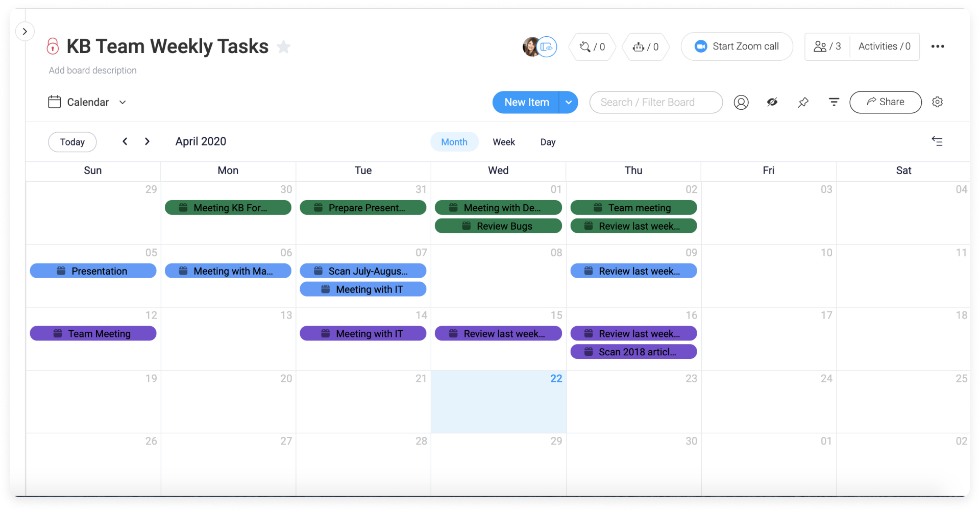This screenshot has width=980, height=513.
Task: Go to the next month arrow
Action: tap(147, 141)
